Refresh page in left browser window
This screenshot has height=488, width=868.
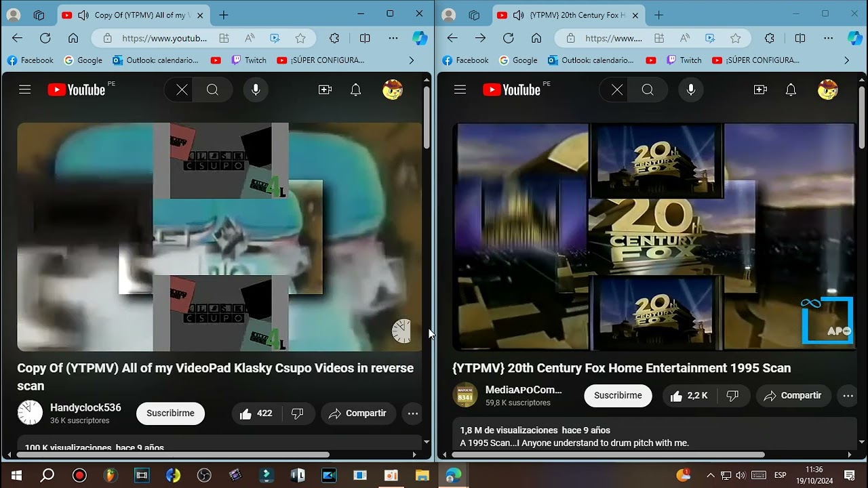tap(45, 39)
